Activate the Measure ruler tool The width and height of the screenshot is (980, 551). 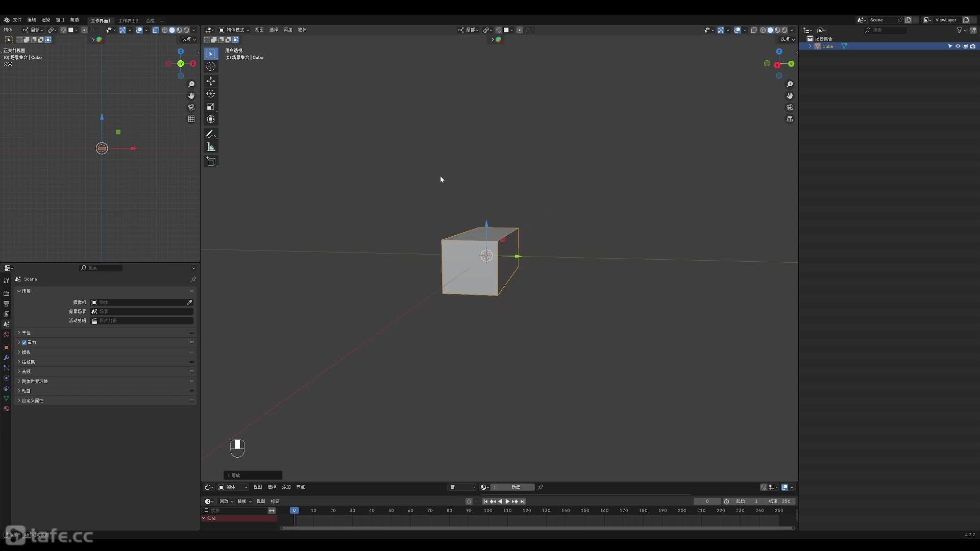pos(211,147)
